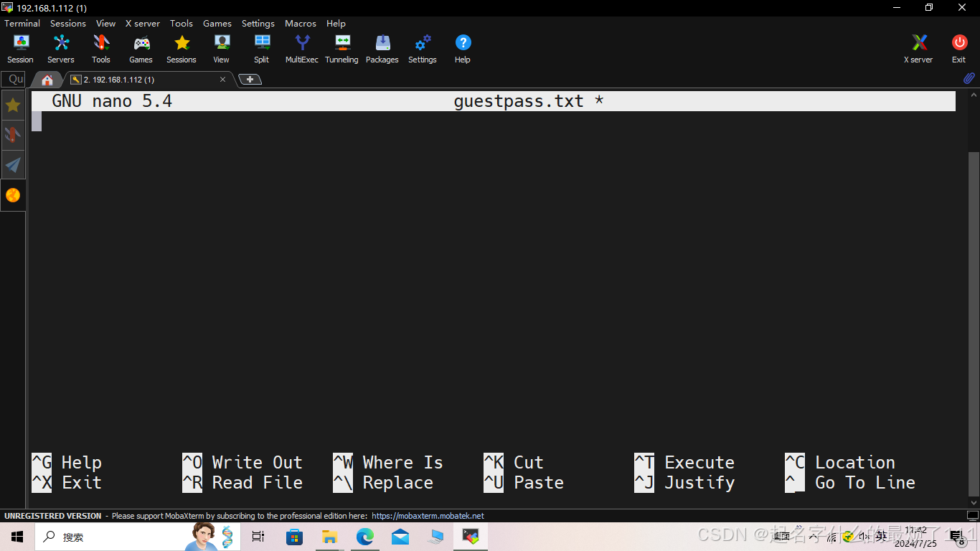Open the Terminal menu
Image resolution: width=980 pixels, height=551 pixels.
click(x=22, y=23)
